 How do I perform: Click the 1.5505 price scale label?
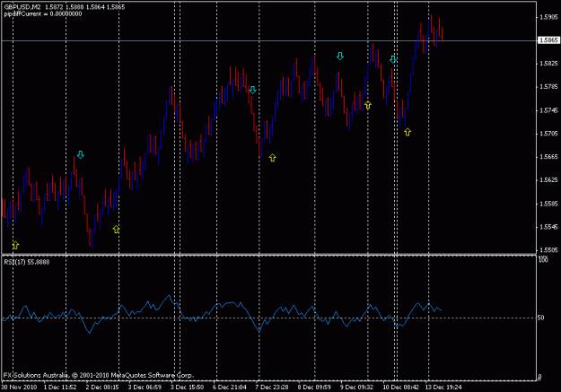coord(548,250)
